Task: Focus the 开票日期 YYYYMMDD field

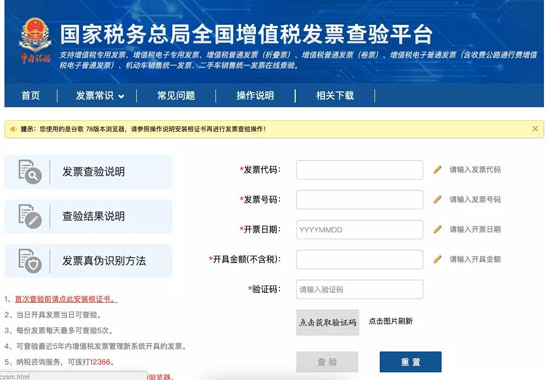Action: click(360, 229)
